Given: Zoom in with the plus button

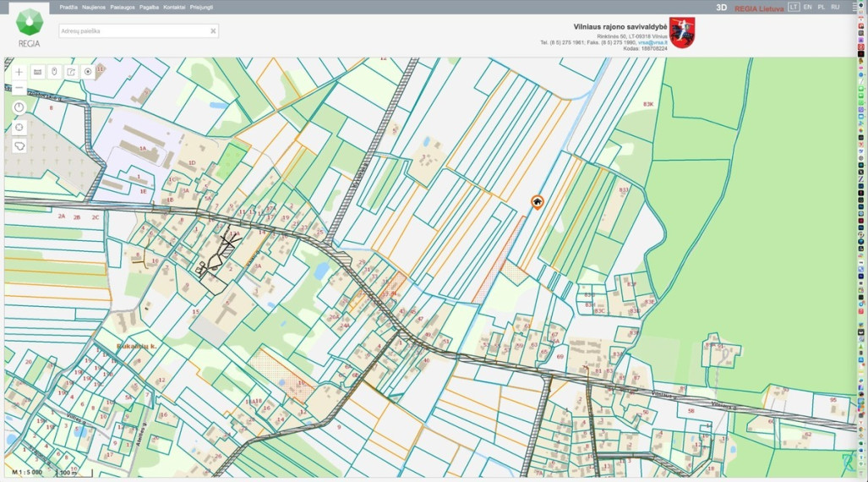Looking at the screenshot, I should [19, 72].
